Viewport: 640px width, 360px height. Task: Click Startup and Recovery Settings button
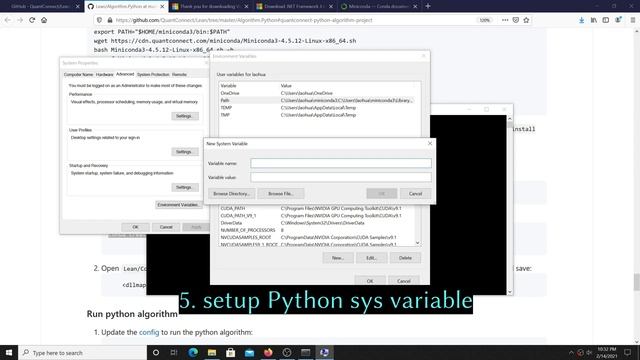click(x=184, y=187)
